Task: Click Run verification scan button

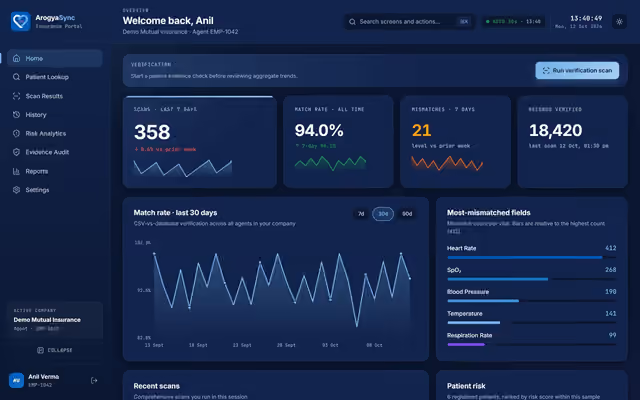Action: pyautogui.click(x=577, y=71)
